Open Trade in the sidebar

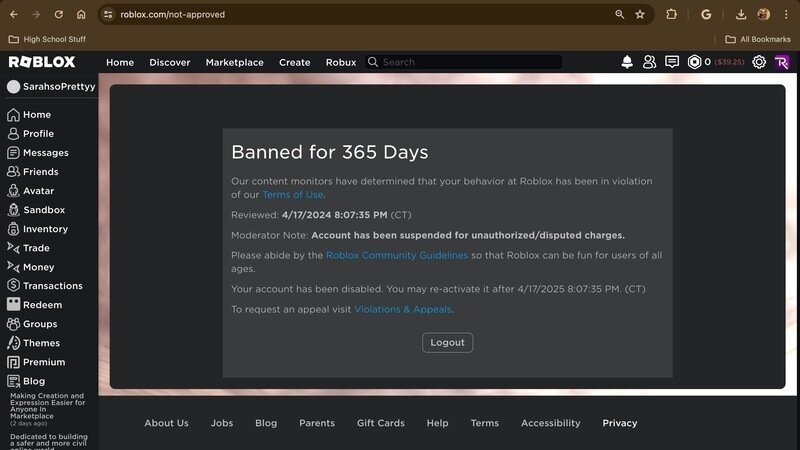click(x=28, y=248)
